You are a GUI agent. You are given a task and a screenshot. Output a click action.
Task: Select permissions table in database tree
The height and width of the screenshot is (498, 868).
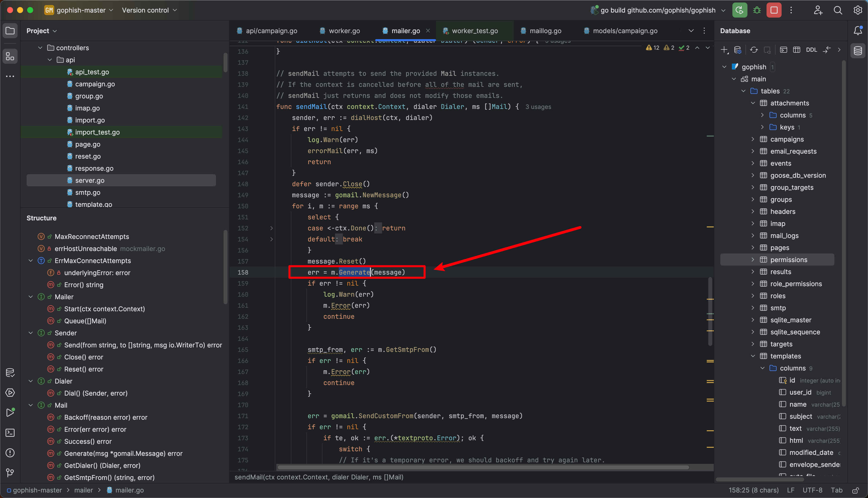click(777, 260)
